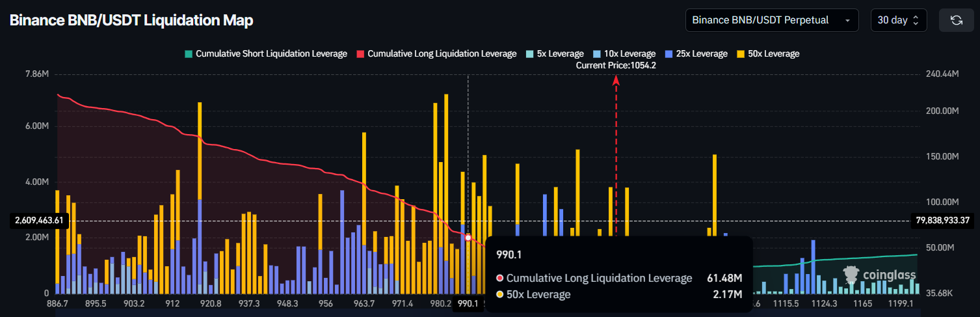
Task: Toggle 5x Leverage legend series
Action: [x=555, y=53]
